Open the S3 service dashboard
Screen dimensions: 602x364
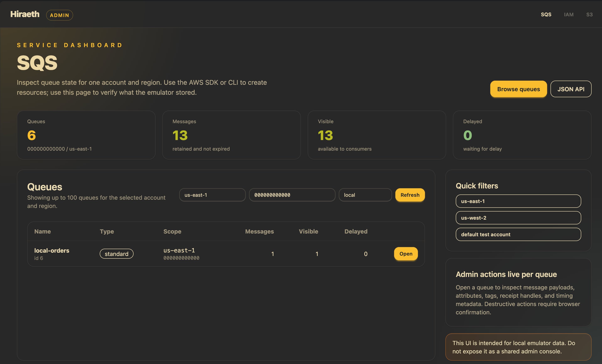[589, 14]
